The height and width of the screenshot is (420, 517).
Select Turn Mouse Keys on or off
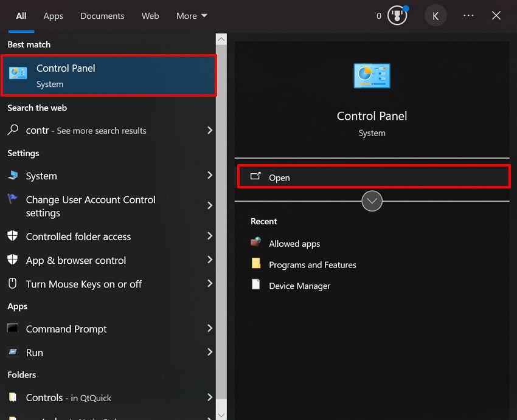[84, 284]
